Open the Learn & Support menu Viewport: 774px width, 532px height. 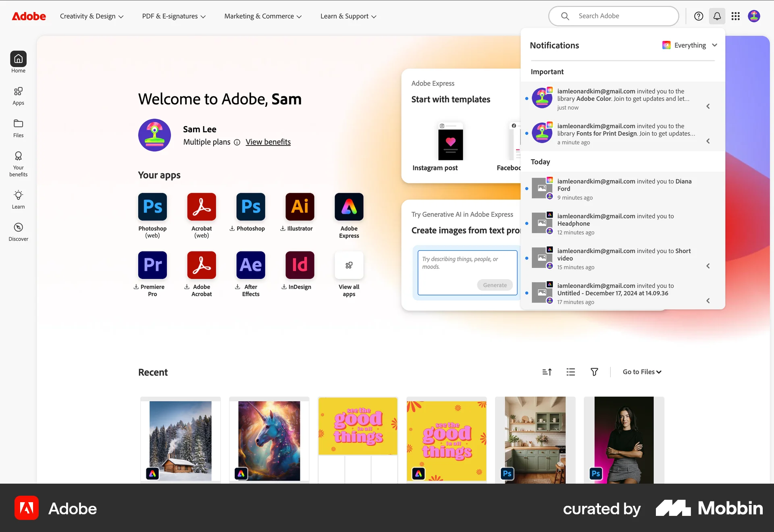(347, 16)
